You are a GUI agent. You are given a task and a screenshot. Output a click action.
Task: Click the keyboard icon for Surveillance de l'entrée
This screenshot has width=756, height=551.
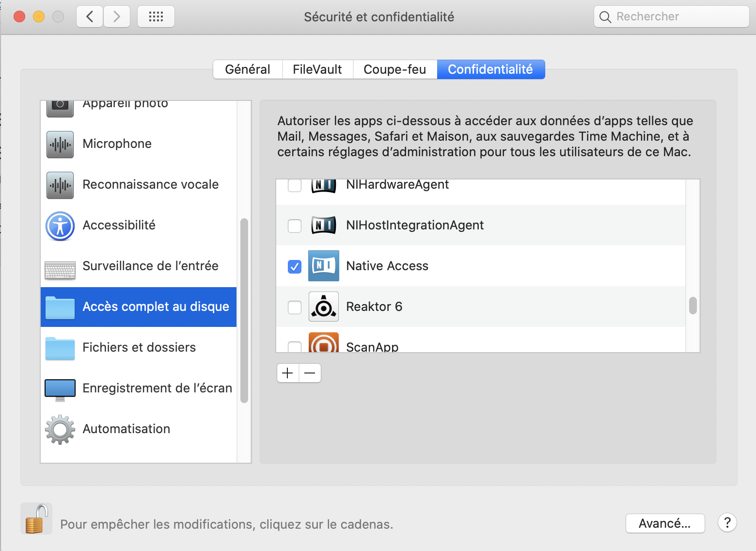60,270
